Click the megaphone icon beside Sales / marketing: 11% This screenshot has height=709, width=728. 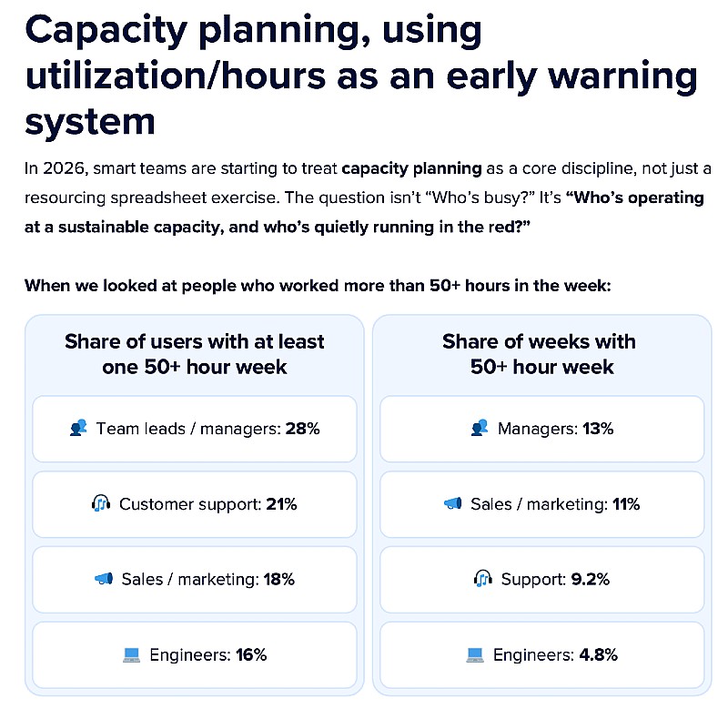point(452,503)
